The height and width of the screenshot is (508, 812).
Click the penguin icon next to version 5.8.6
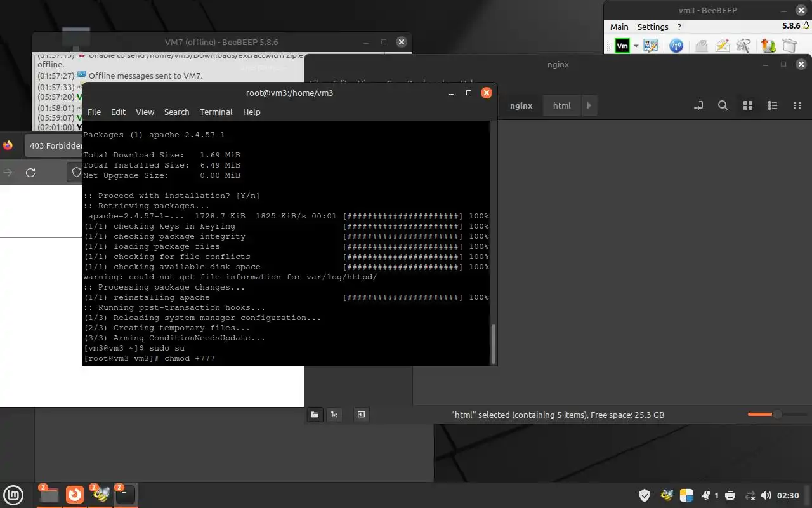coord(806,26)
